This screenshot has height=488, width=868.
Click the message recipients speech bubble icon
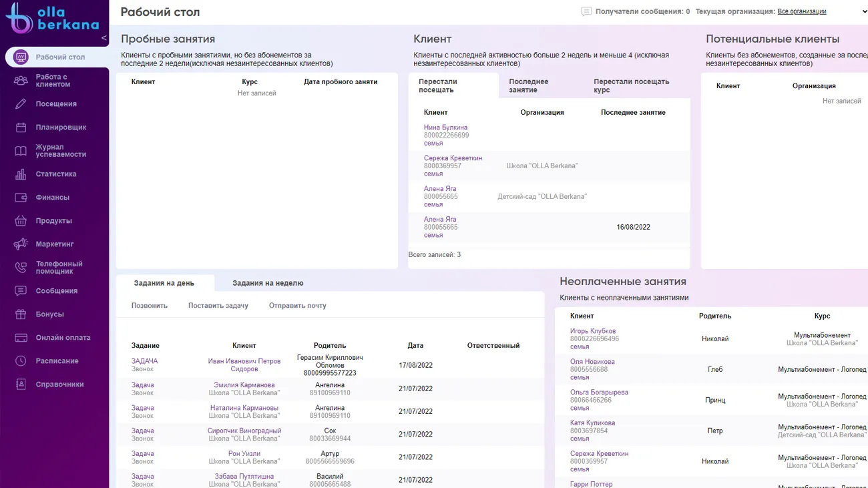(586, 12)
